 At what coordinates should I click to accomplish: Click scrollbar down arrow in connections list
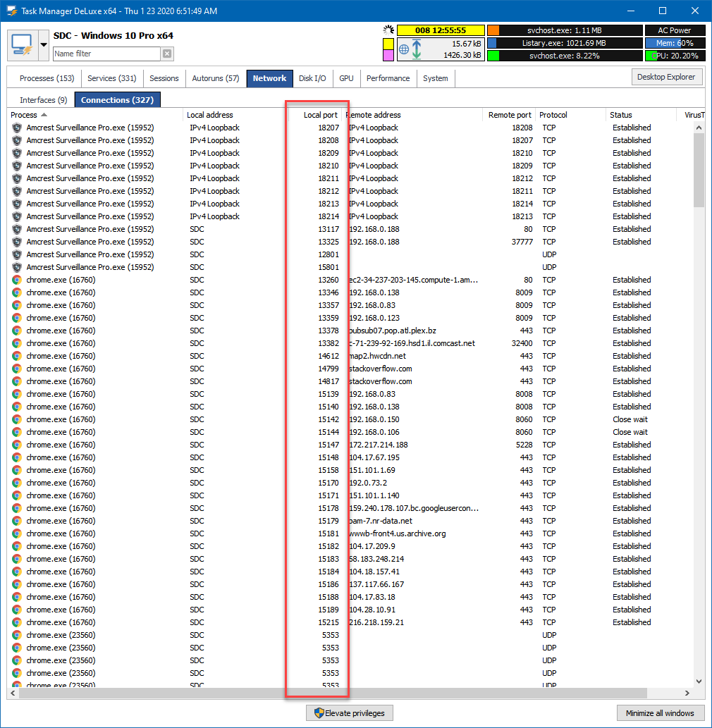coord(699,681)
